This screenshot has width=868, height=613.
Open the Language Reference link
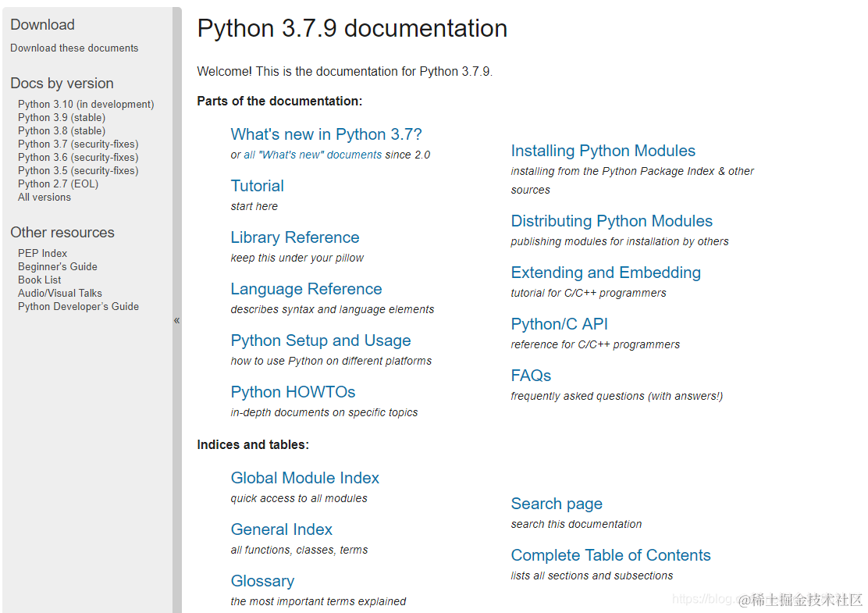[x=306, y=288]
